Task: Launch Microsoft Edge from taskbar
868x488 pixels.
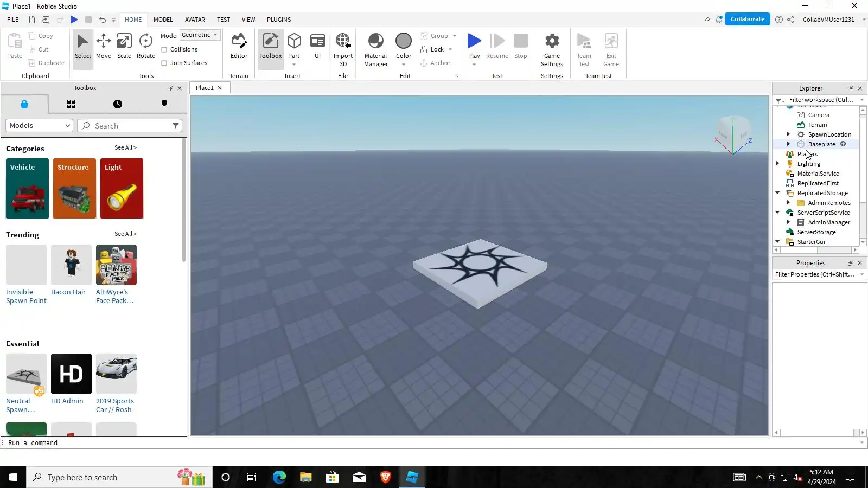Action: click(x=279, y=477)
